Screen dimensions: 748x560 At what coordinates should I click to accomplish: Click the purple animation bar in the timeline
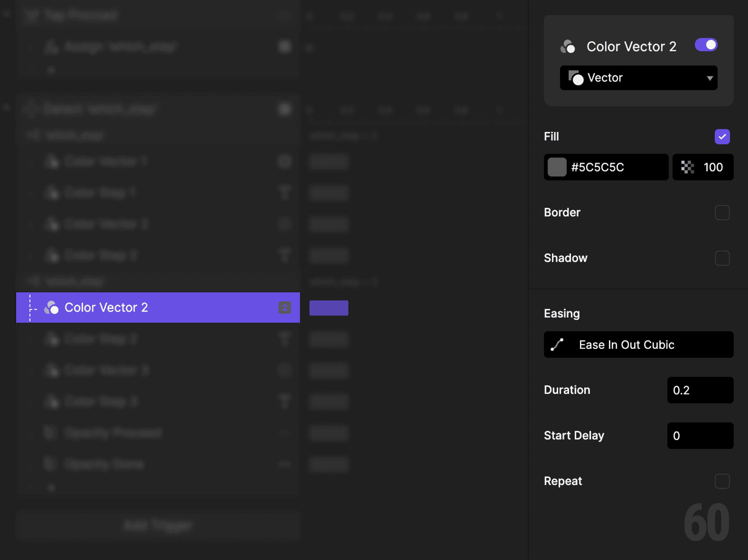328,308
